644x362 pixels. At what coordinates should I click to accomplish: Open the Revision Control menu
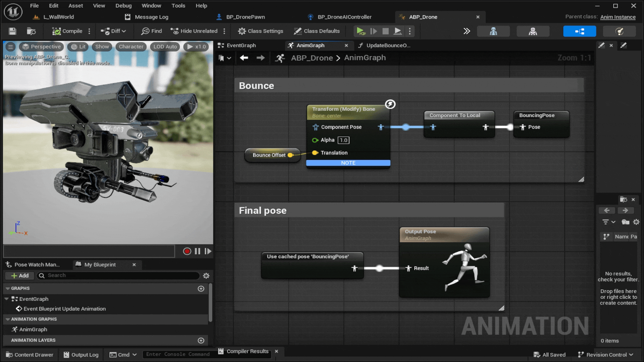pos(606,355)
